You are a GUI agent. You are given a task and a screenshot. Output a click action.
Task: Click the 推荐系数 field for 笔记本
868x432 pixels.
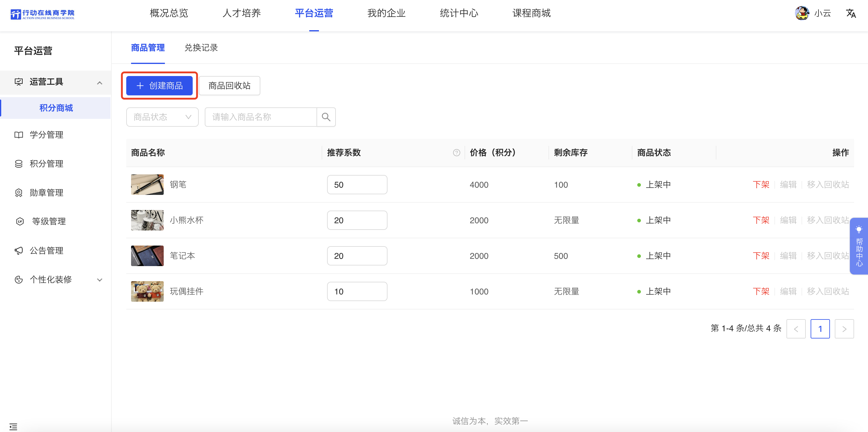357,256
